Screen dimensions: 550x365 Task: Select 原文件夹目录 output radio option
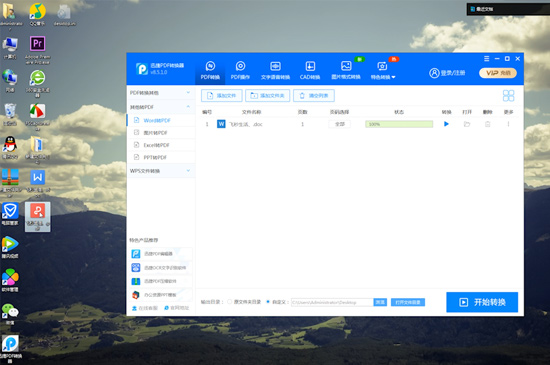pyautogui.click(x=229, y=302)
